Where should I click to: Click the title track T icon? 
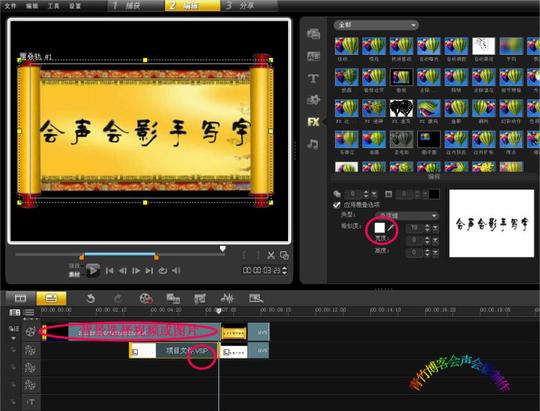tap(30, 402)
